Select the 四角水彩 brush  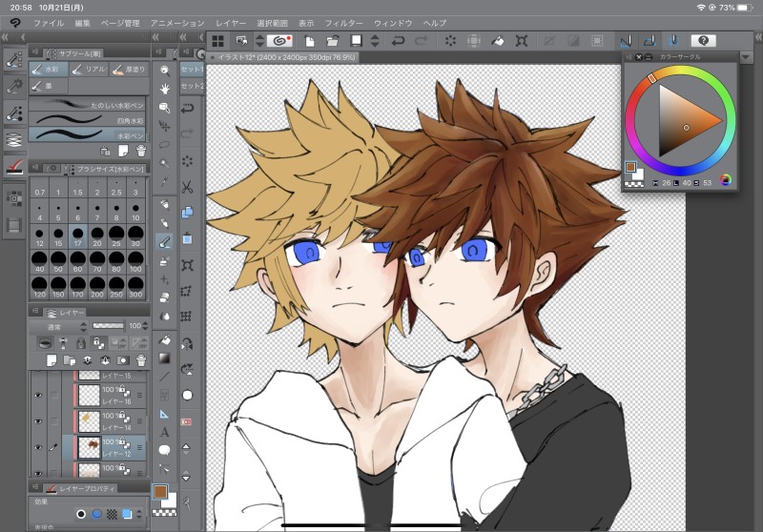click(88, 119)
